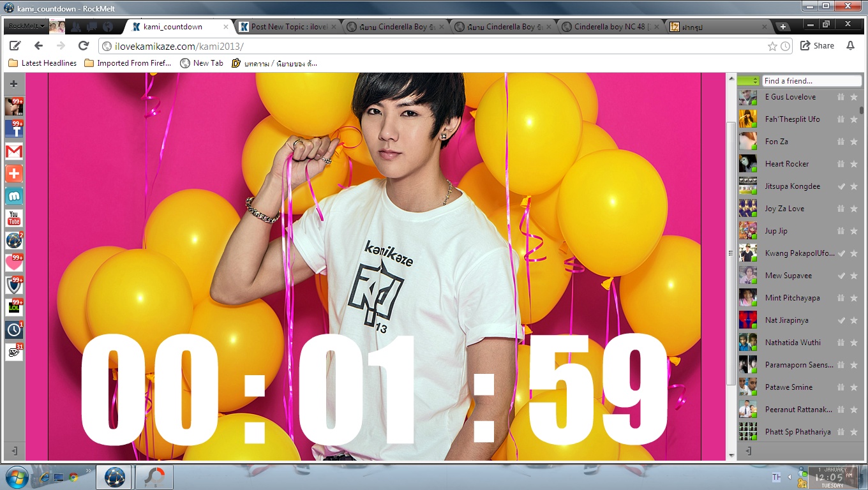Favorite Jup Jip with the star
The image size is (868, 490).
click(x=854, y=231)
